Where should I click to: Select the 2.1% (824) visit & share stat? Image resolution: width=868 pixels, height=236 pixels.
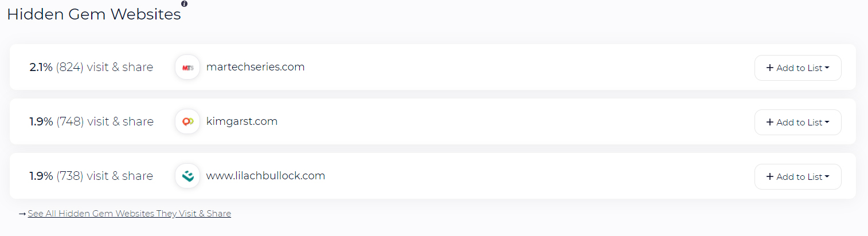tap(91, 67)
